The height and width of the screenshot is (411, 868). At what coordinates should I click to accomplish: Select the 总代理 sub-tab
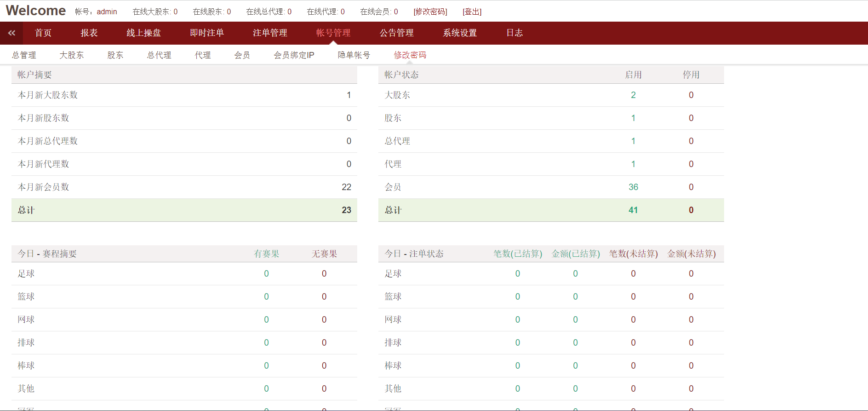pyautogui.click(x=159, y=55)
